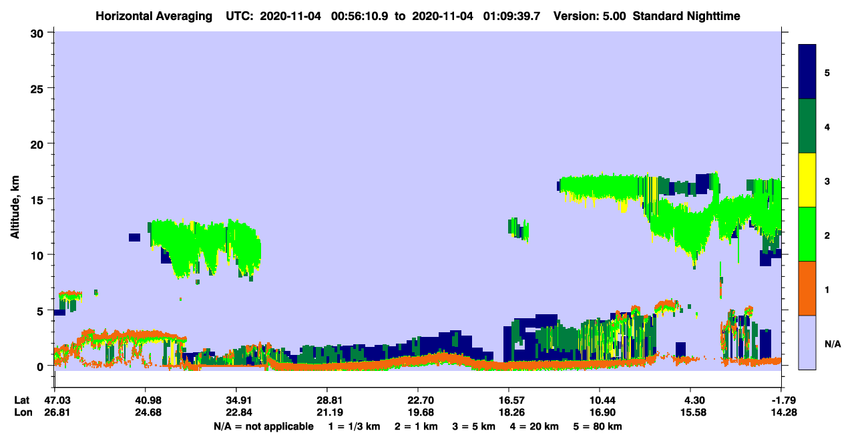
Task: Click color bar label '1'
Action: (x=827, y=290)
